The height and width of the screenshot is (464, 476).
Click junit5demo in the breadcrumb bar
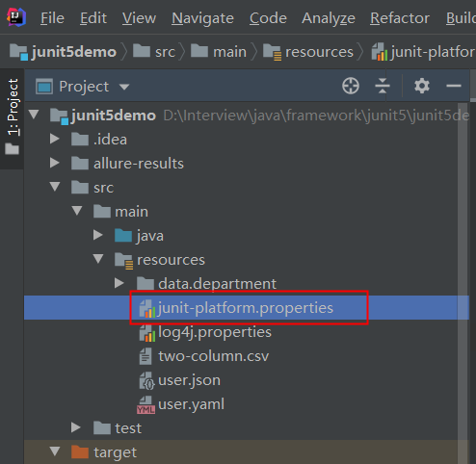click(63, 52)
